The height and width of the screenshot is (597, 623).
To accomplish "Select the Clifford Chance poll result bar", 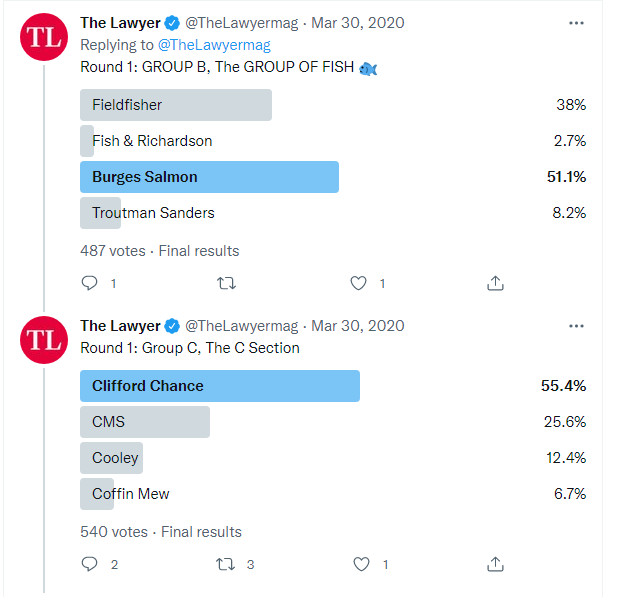I will point(219,386).
